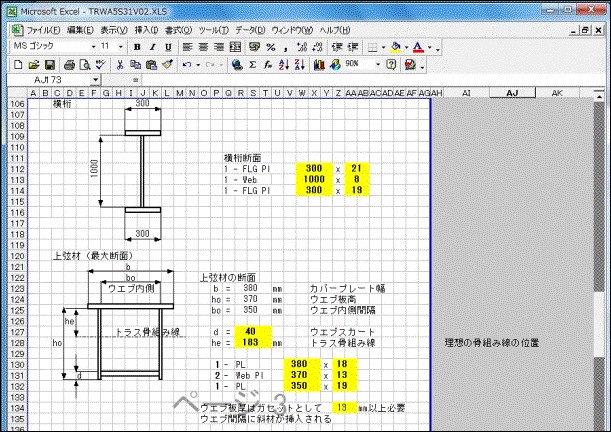Align text left
Screen dimensions: 611x432
coord(187,47)
